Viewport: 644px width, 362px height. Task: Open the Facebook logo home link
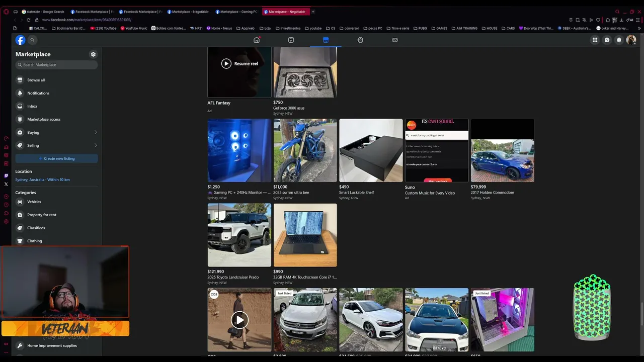(20, 40)
